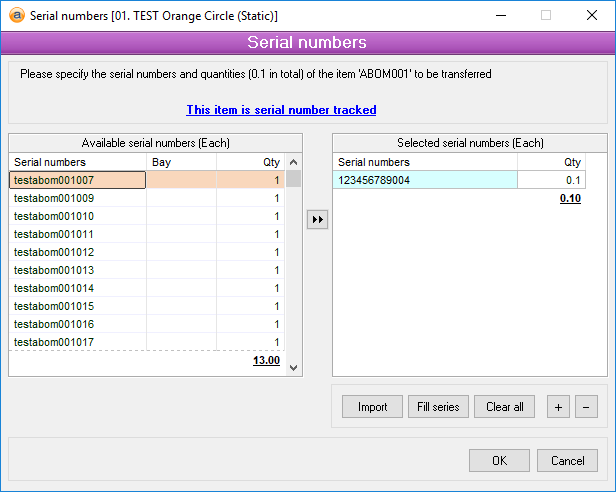The image size is (616, 492).
Task: Click the plus button to add row
Action: click(559, 407)
